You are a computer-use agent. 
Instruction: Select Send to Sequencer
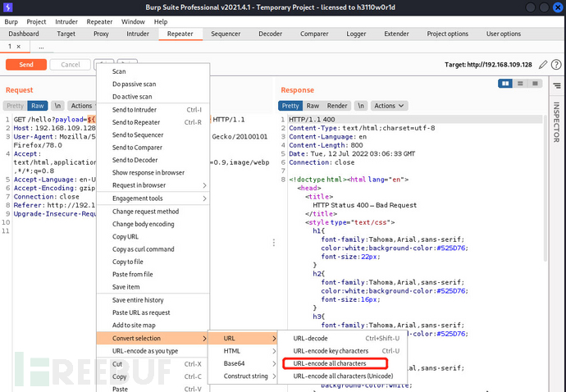click(153, 135)
